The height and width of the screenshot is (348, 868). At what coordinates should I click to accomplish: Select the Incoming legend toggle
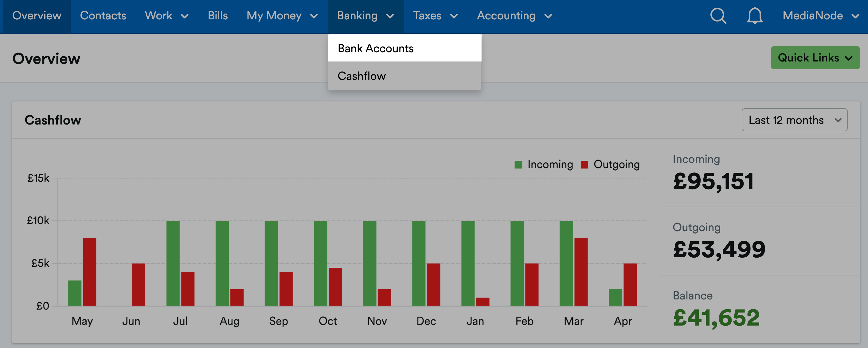tap(537, 164)
